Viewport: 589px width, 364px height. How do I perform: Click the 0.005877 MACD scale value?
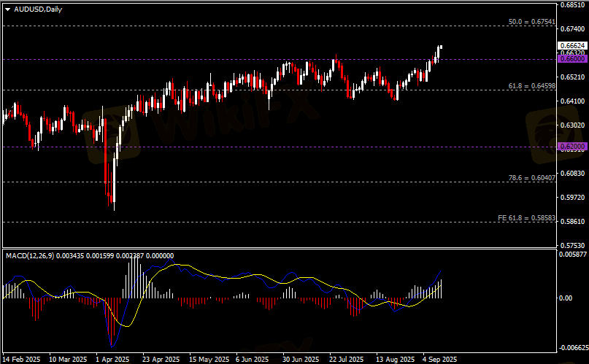pos(572,255)
